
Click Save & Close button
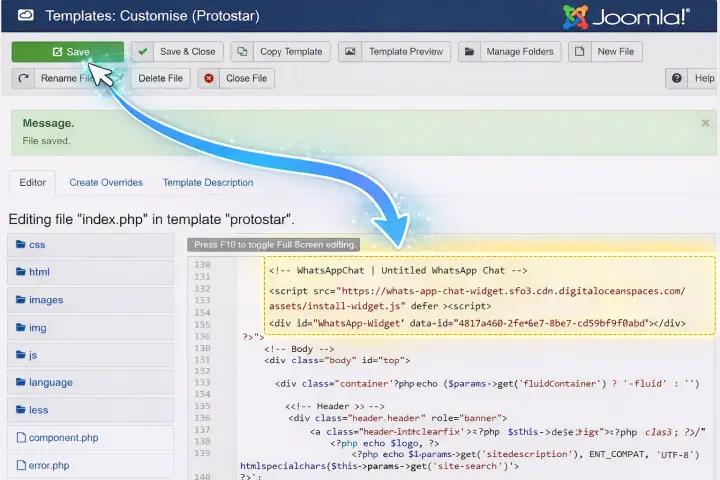(178, 52)
